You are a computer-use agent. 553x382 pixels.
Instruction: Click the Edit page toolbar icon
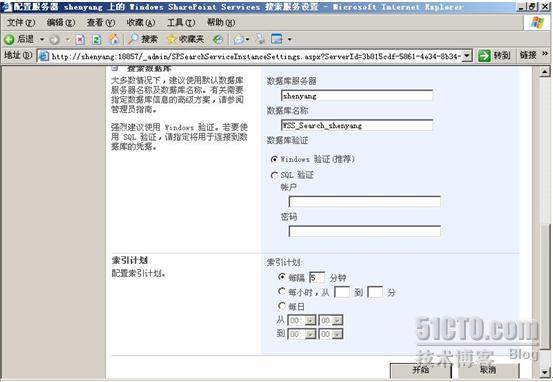click(x=277, y=39)
